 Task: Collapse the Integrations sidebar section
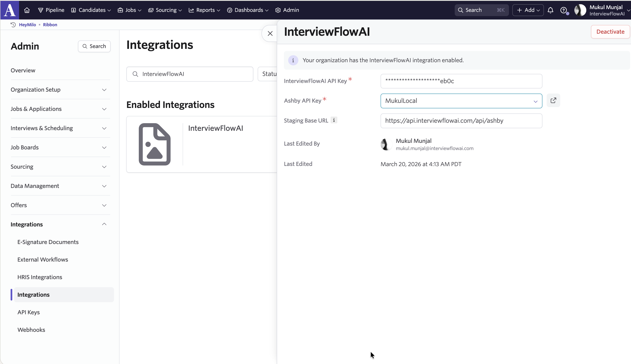60,224
